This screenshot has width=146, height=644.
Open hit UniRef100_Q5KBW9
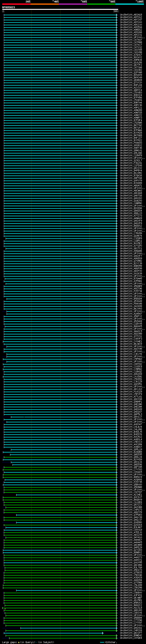pos(131,487)
